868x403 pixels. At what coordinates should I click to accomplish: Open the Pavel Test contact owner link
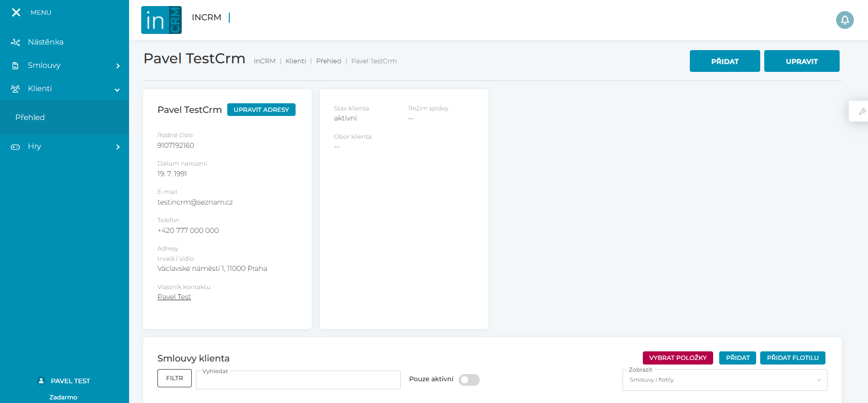pyautogui.click(x=174, y=297)
